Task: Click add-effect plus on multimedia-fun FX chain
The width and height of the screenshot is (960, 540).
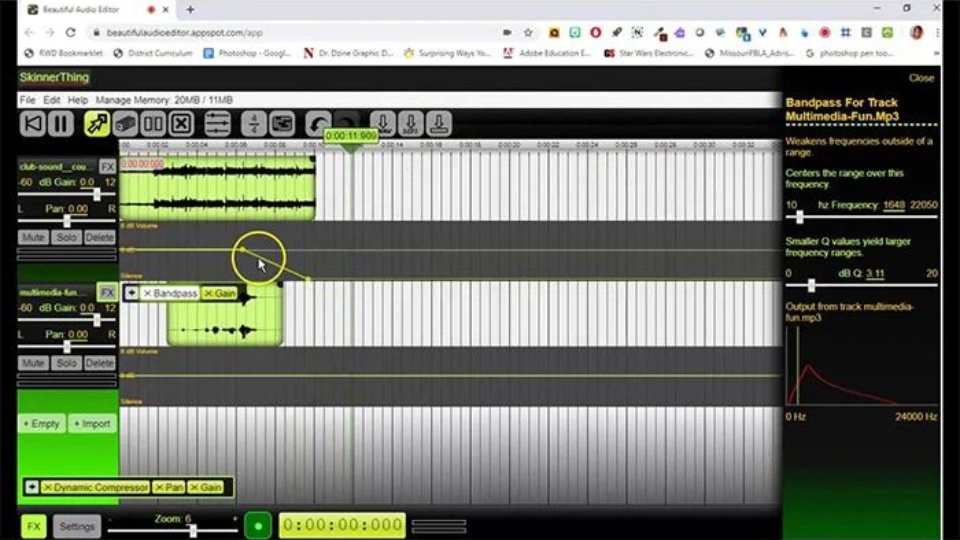Action: point(132,293)
